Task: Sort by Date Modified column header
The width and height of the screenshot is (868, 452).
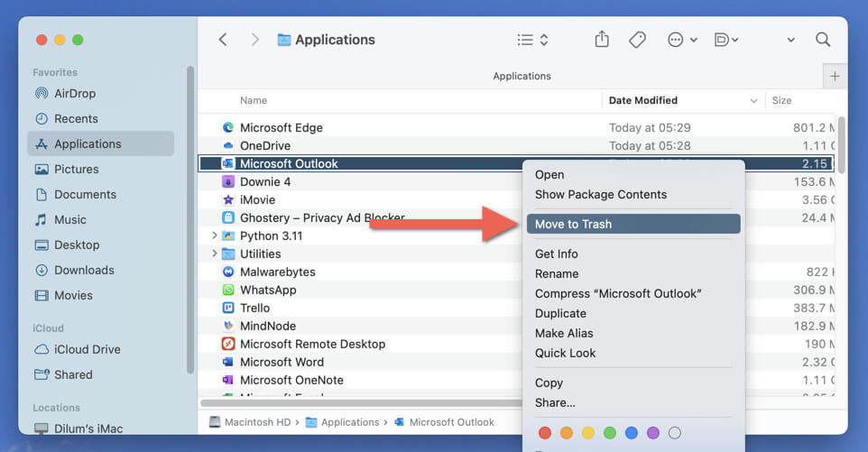Action: (683, 101)
